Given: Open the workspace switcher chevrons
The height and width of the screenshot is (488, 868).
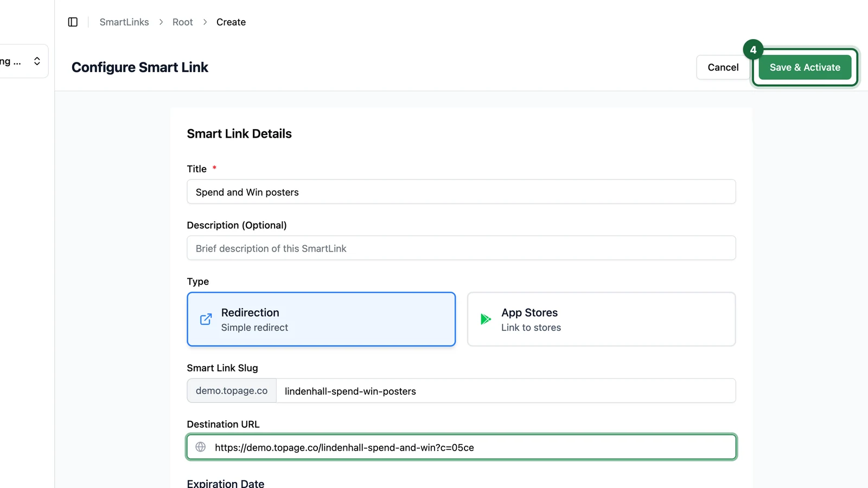Looking at the screenshot, I should pos(37,61).
